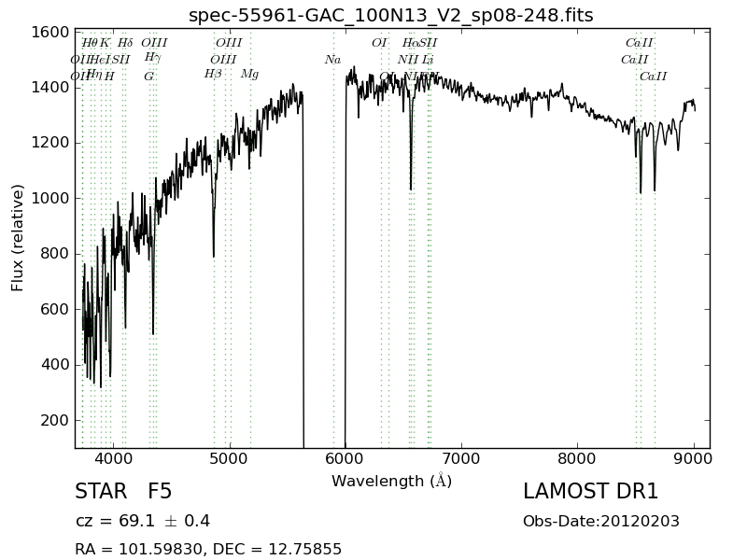The height and width of the screenshot is (560, 747).
Task: Click the 'RA = 101.59830, DEC = 12.75855' coordinates
Action: 208,549
